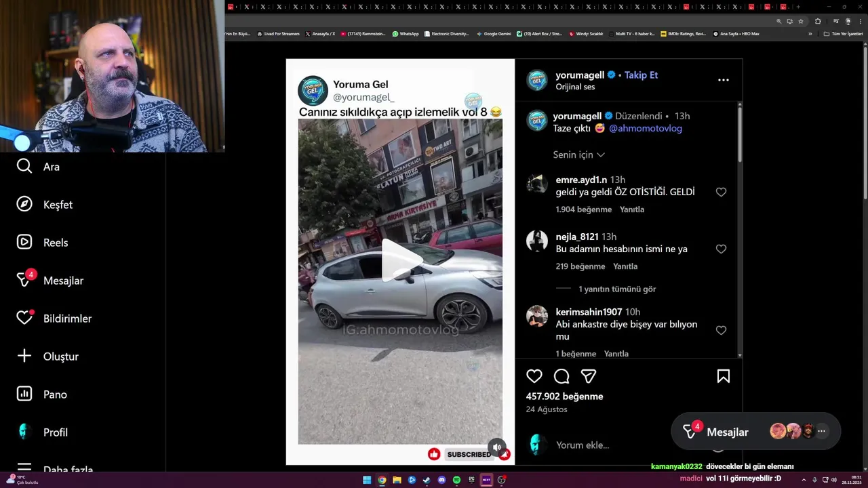Viewport: 868px width, 488px height.
Task: Open the Ana Sayfa HBO Max bookmark
Action: tap(736, 33)
